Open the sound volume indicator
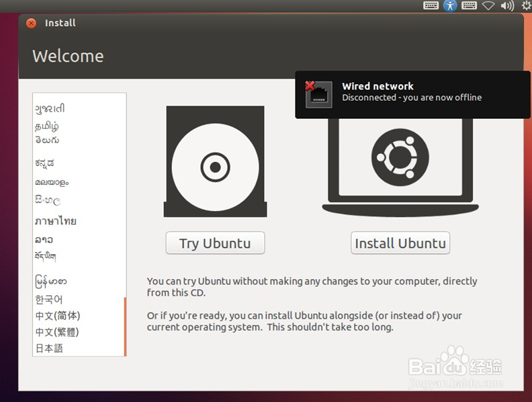Screen dimensions: 532x402 tap(507, 6)
